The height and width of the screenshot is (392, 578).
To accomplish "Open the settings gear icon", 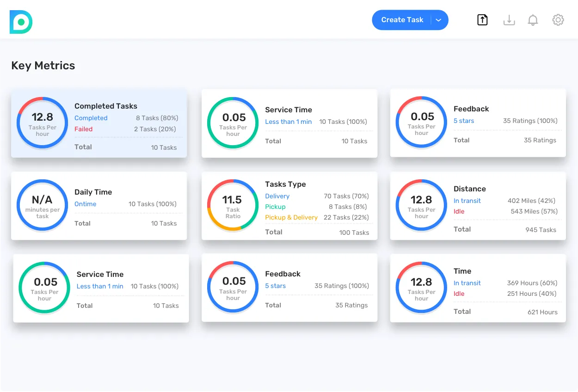I will tap(558, 20).
